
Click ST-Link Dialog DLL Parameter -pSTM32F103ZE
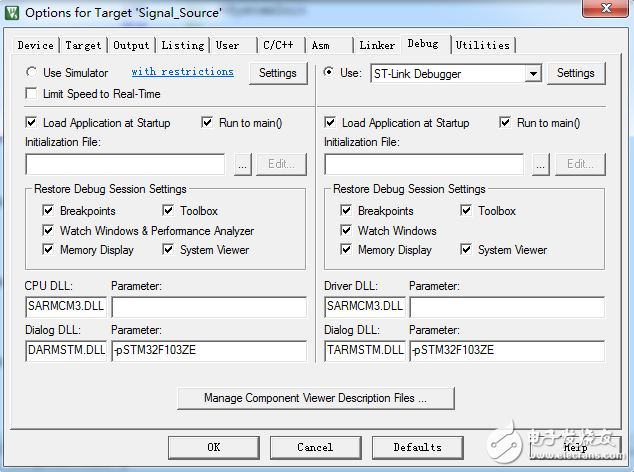pyautogui.click(x=507, y=350)
